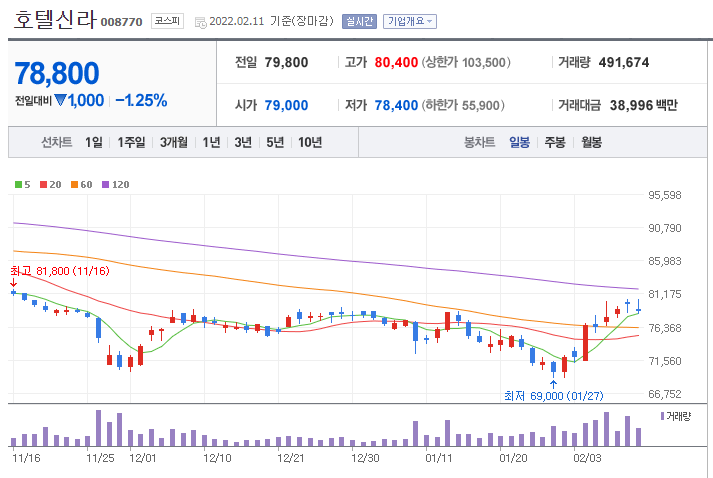
Task: Switch the chart to 1년
Action: [211, 142]
